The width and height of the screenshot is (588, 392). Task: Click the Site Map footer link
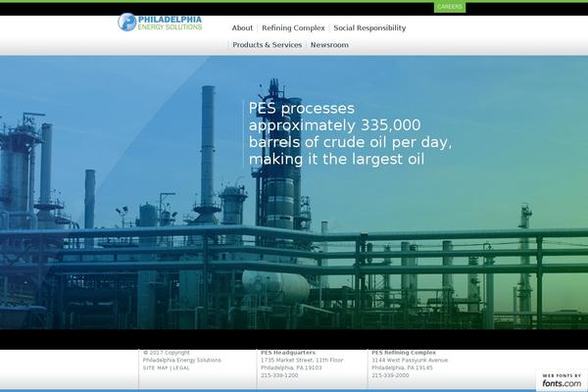[156, 368]
